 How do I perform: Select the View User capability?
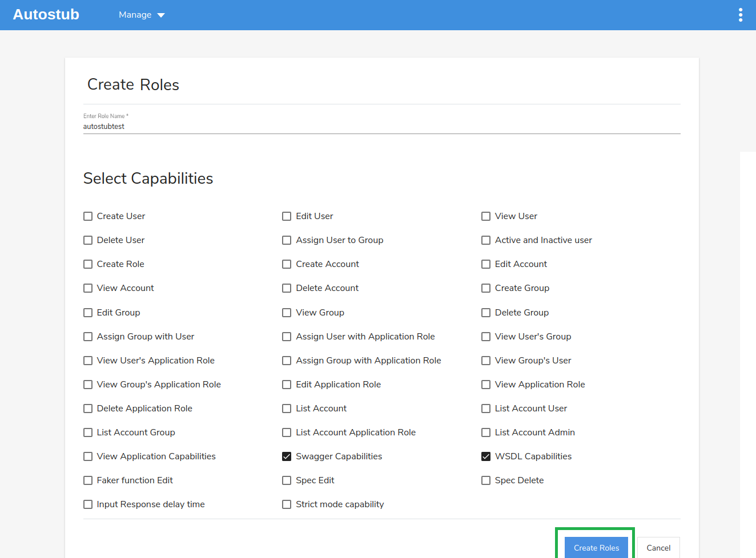(486, 216)
